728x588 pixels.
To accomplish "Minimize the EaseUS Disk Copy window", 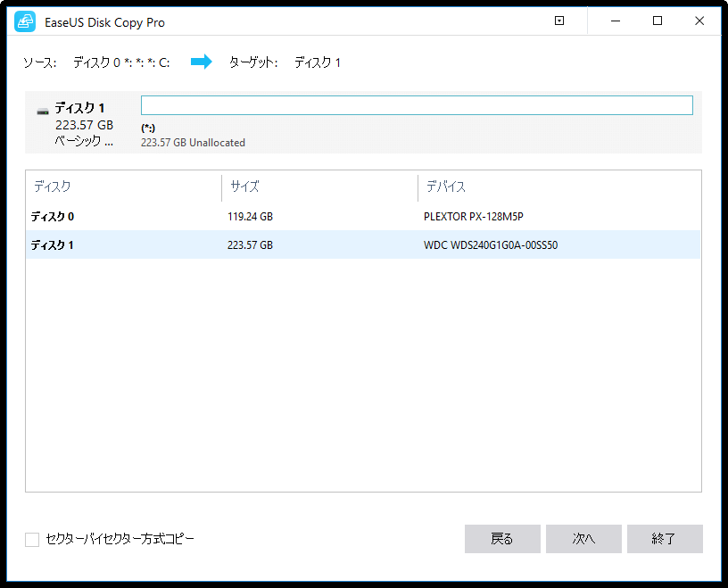I will (x=616, y=21).
